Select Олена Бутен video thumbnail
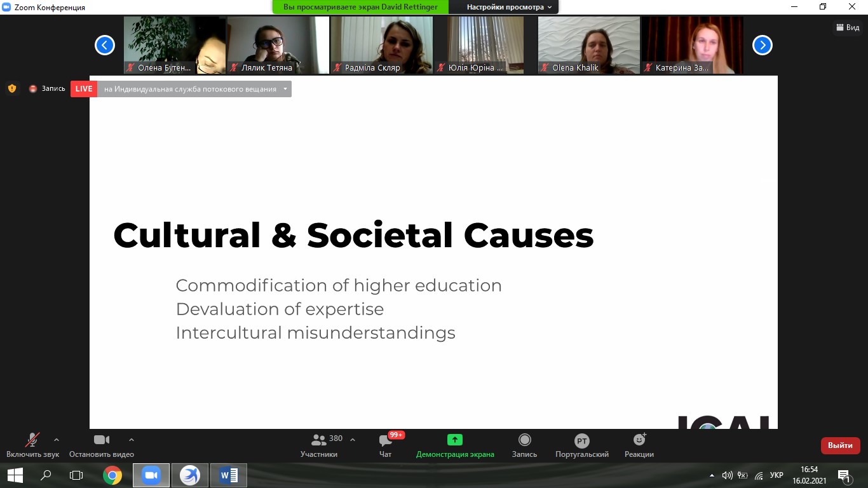The image size is (868, 488). (175, 45)
